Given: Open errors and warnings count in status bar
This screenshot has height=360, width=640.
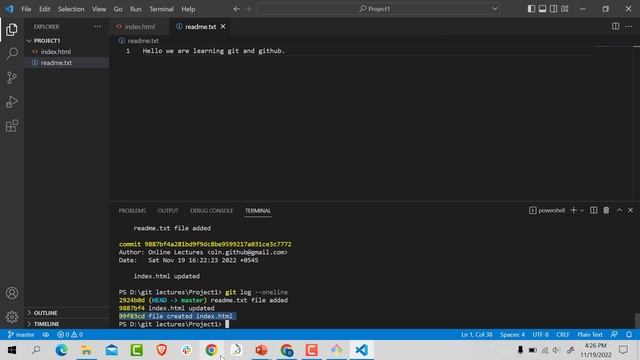Looking at the screenshot, I should pyautogui.click(x=70, y=335).
